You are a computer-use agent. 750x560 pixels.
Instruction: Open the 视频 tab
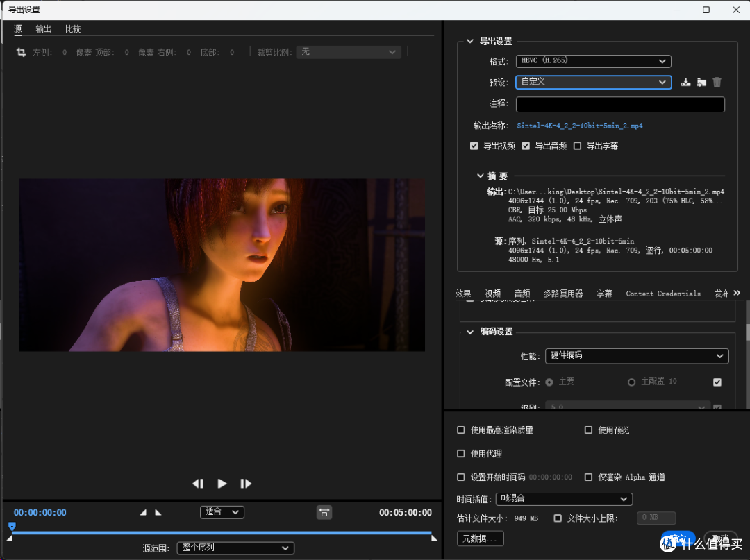click(492, 294)
